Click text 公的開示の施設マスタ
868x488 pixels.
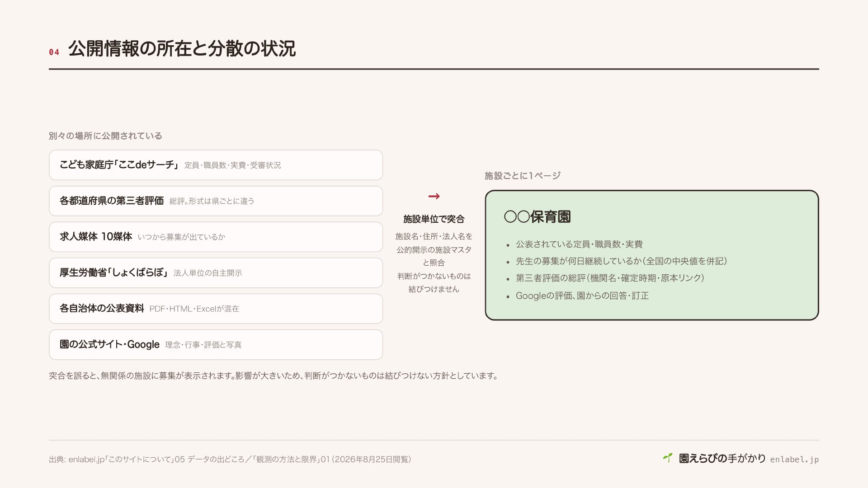434,250
